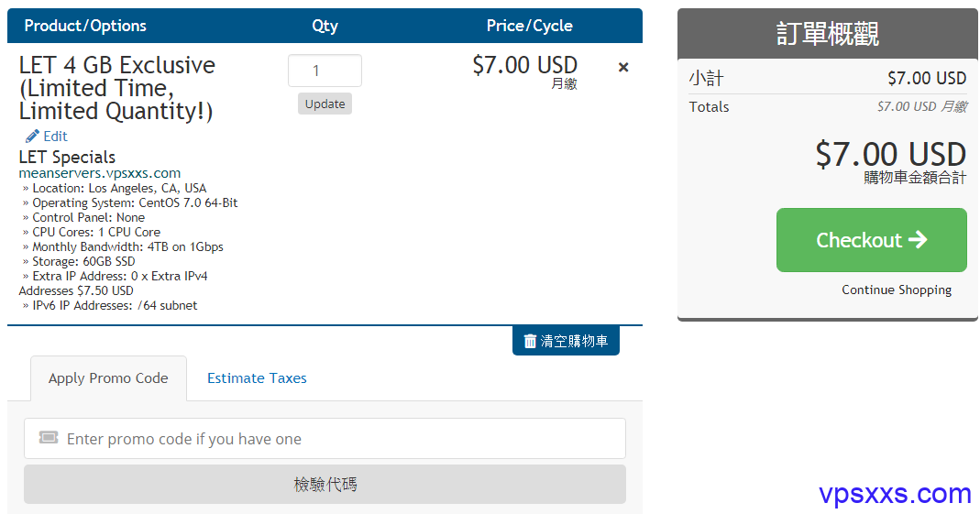
Task: Focus the quantity input box
Action: [x=325, y=71]
